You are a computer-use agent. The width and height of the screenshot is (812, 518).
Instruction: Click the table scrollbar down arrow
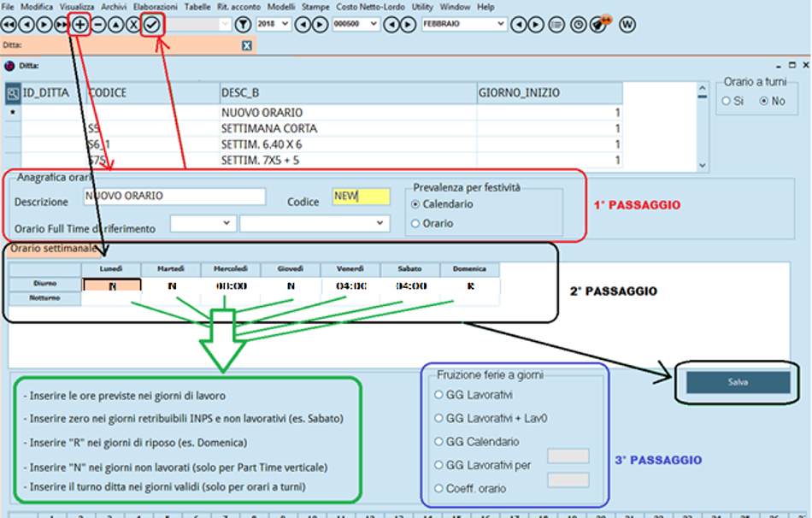click(703, 165)
